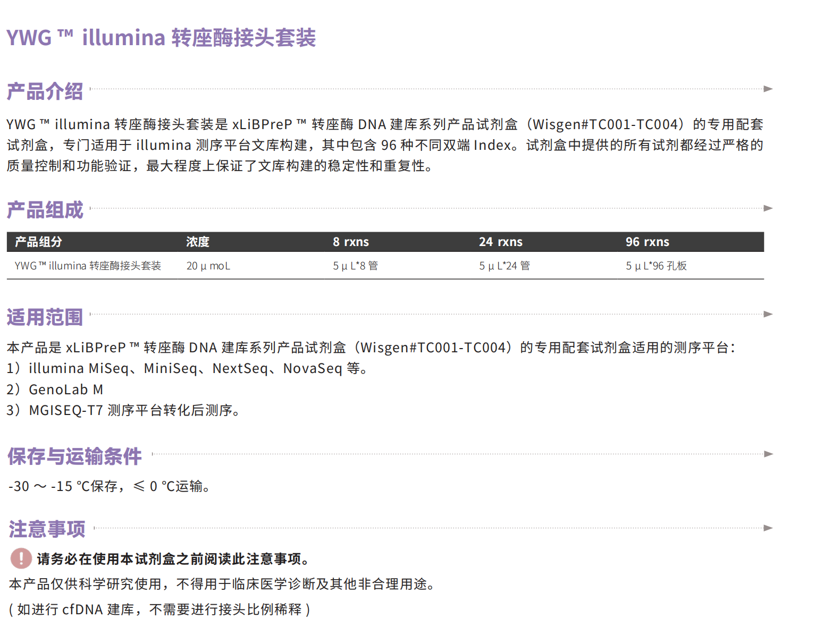Click the line '2）GenoLab M'
Image resolution: width=840 pixels, height=635 pixels.
click(x=55, y=390)
